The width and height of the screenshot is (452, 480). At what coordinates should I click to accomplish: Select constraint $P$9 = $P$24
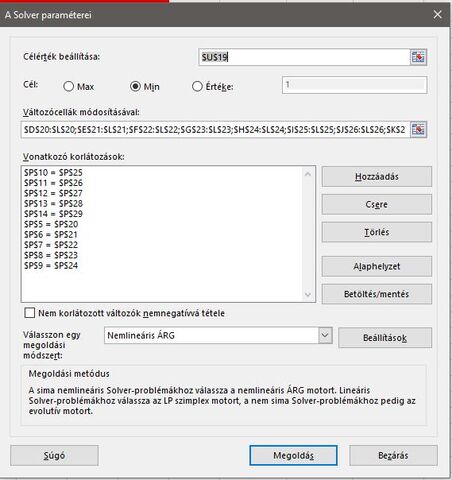(x=51, y=266)
